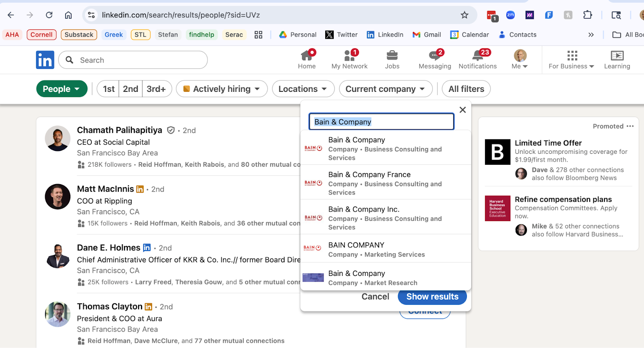Open the Zoom extension icon

click(510, 15)
